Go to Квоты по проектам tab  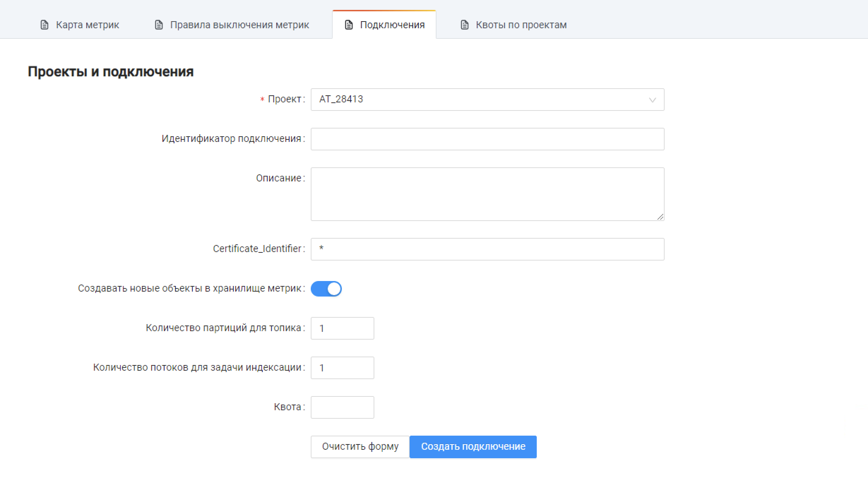coord(521,25)
